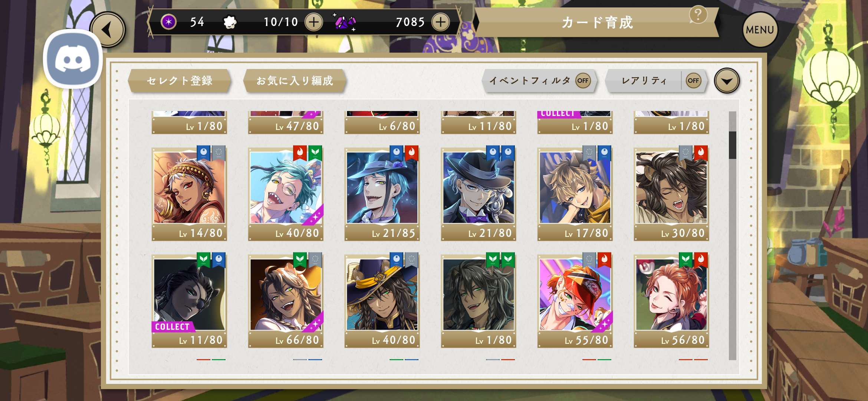Tap the back arrow button
Screen dimensions: 868x401
pos(109,30)
